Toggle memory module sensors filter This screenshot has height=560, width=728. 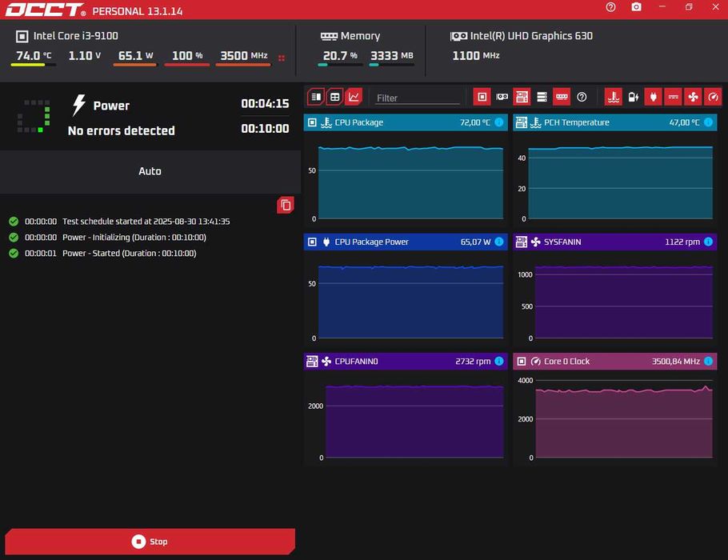562,97
